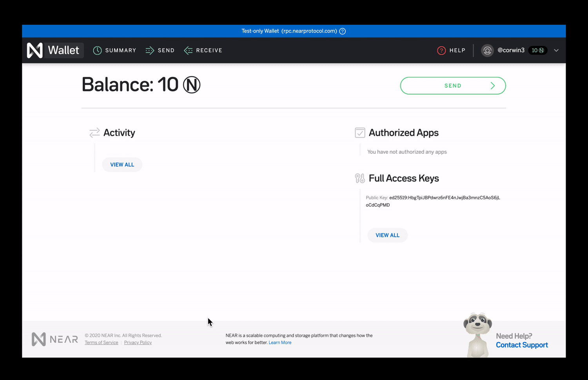Click the Full Access Keys icon

tap(360, 178)
